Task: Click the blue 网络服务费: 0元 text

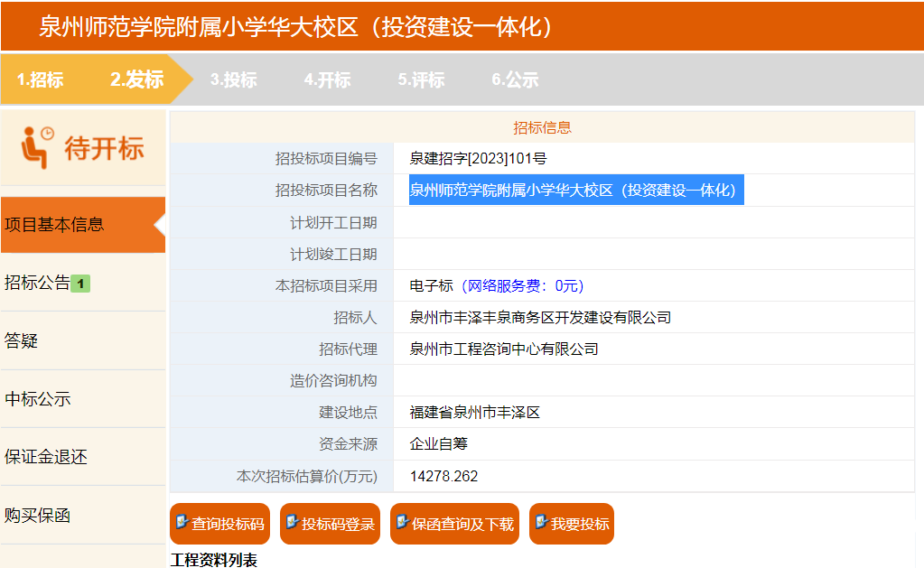Action: click(521, 285)
